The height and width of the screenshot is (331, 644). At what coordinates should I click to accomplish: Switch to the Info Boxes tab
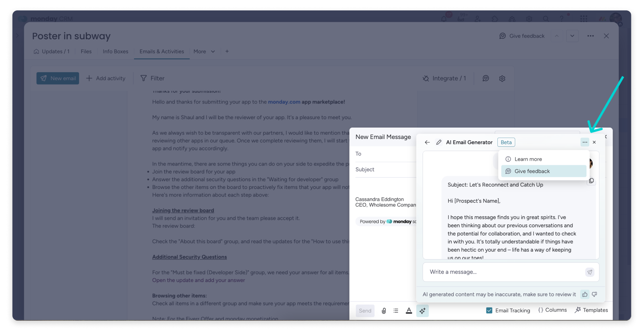[115, 51]
